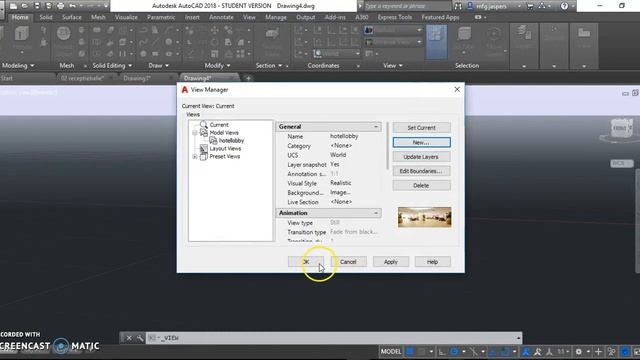Collapse the Animation properties section
640x360 pixels.
tap(376, 213)
